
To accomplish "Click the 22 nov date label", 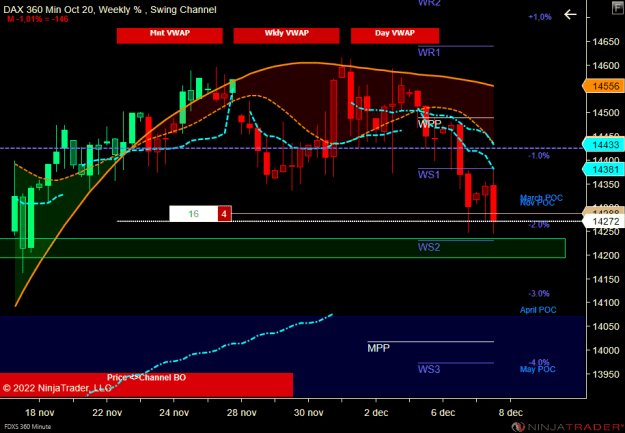I will tap(107, 413).
